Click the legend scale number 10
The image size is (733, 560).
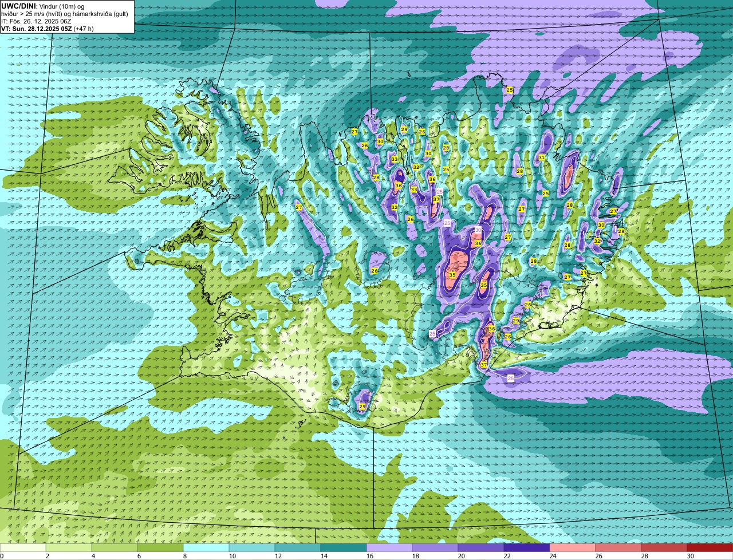click(x=231, y=556)
